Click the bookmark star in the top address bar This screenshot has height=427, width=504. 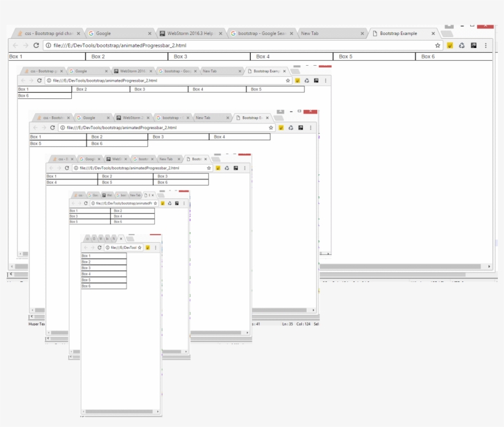click(x=436, y=44)
